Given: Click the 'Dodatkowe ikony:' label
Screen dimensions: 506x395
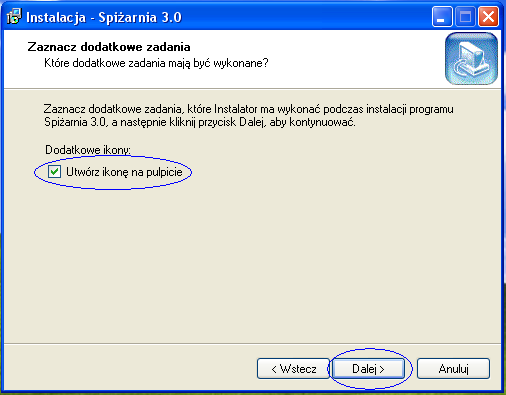Looking at the screenshot, I should [x=88, y=150].
